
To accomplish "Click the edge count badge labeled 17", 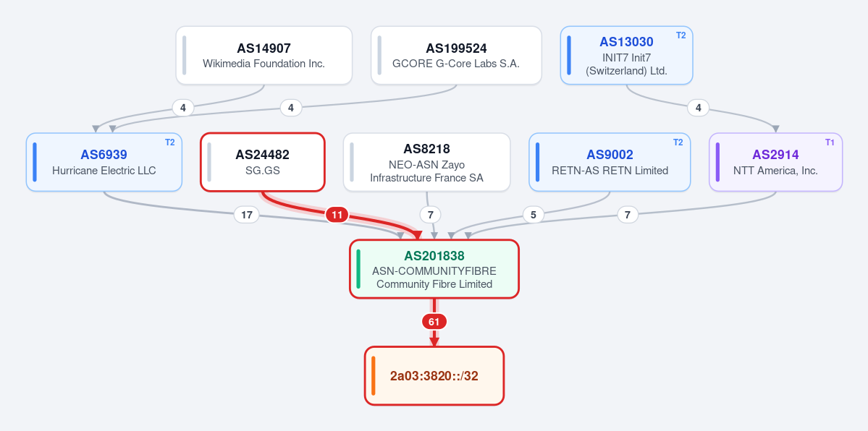I will tap(247, 215).
